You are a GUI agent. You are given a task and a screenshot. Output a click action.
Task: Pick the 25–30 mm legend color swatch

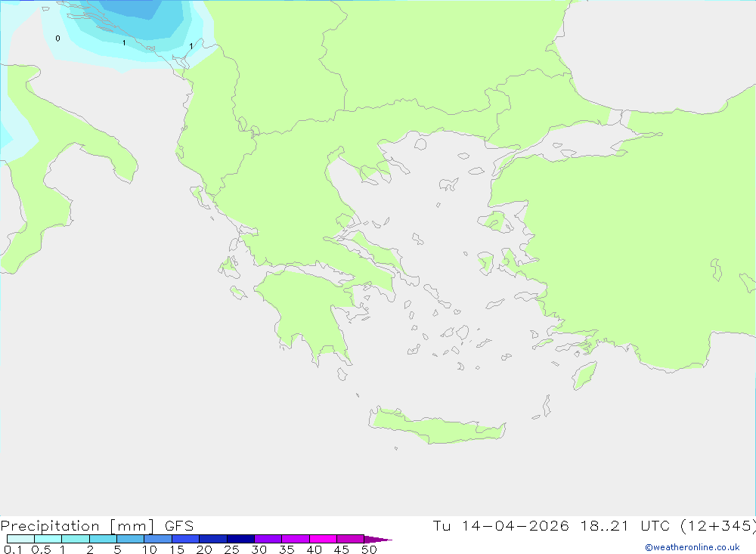(x=240, y=539)
